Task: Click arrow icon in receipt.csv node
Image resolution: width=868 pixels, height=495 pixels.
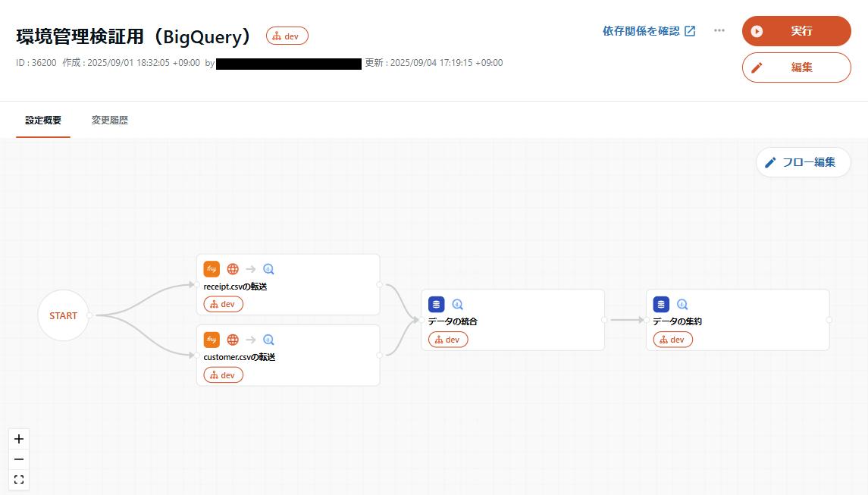Action: pyautogui.click(x=251, y=269)
